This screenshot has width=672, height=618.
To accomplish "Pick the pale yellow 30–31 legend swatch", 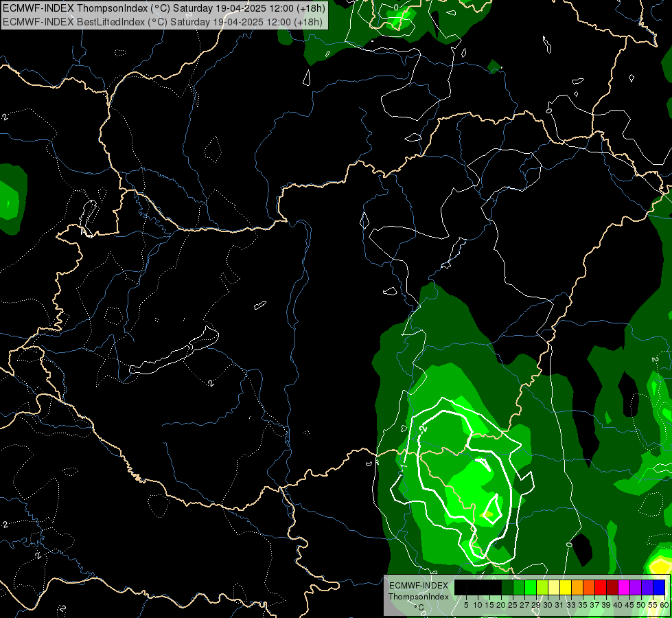I will [x=554, y=588].
